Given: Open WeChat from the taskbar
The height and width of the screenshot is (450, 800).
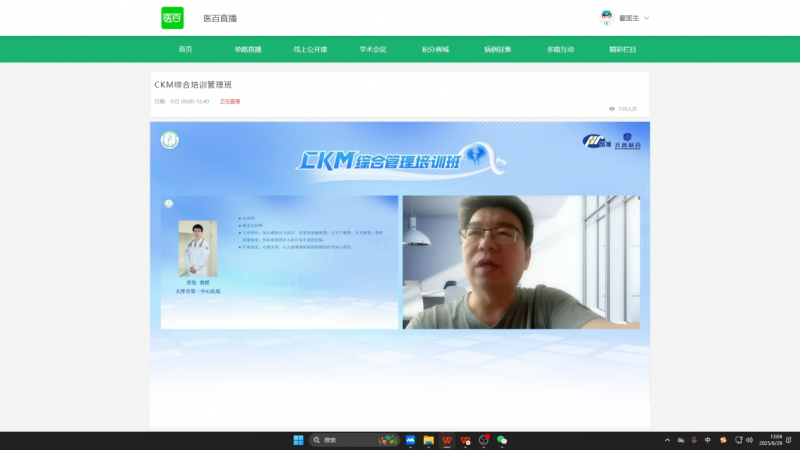Looking at the screenshot, I should tap(502, 440).
